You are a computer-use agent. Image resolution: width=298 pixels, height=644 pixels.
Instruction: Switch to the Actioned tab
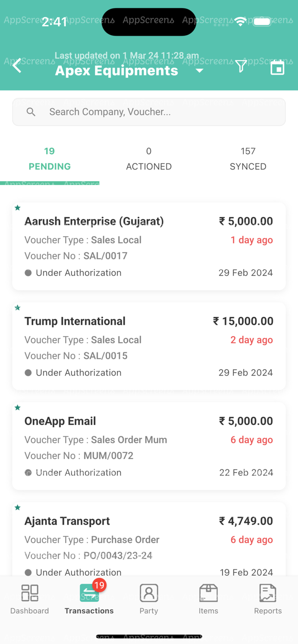click(149, 159)
